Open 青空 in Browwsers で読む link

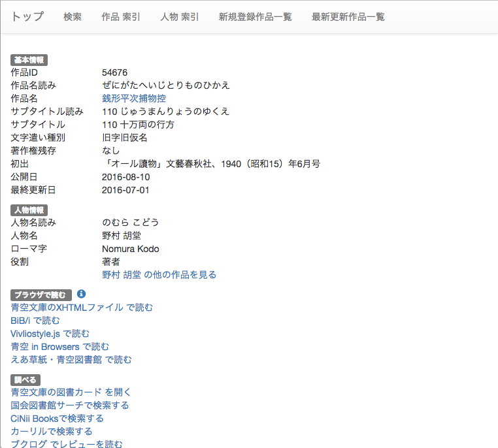click(x=60, y=346)
